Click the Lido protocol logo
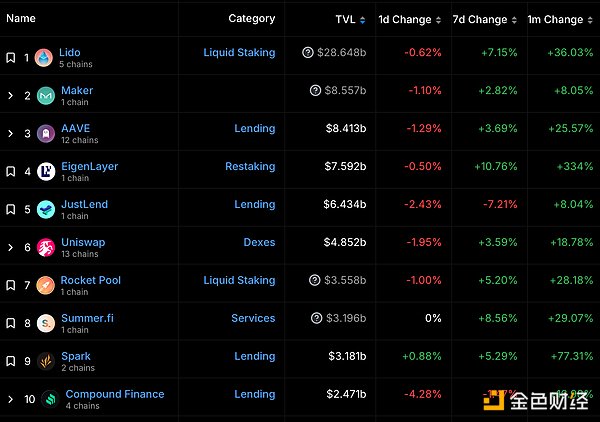 coord(45,58)
